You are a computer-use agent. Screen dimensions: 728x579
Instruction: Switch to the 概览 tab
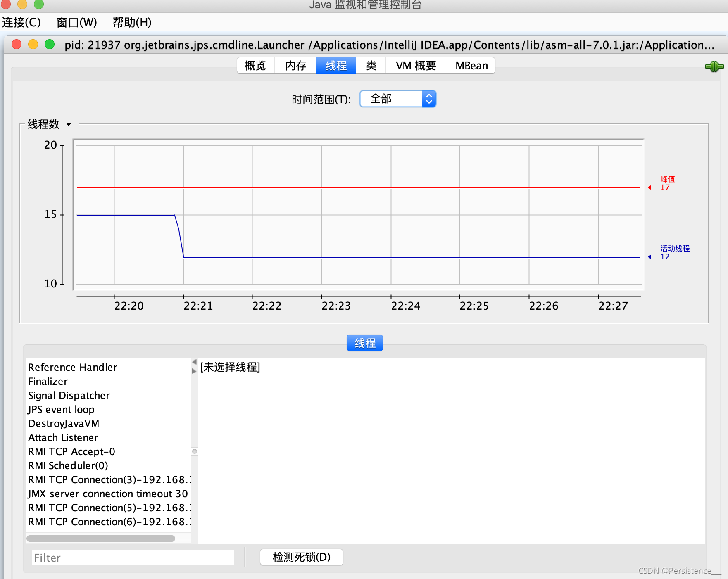click(x=255, y=66)
